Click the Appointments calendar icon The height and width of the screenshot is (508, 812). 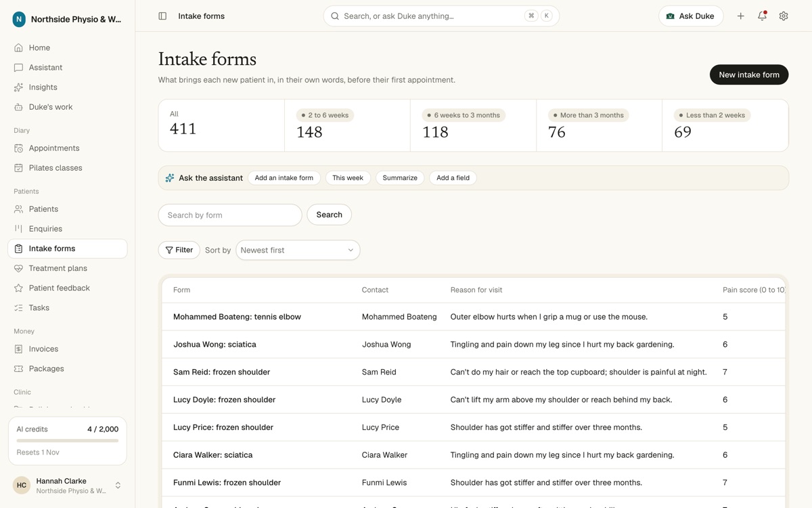[18, 148]
